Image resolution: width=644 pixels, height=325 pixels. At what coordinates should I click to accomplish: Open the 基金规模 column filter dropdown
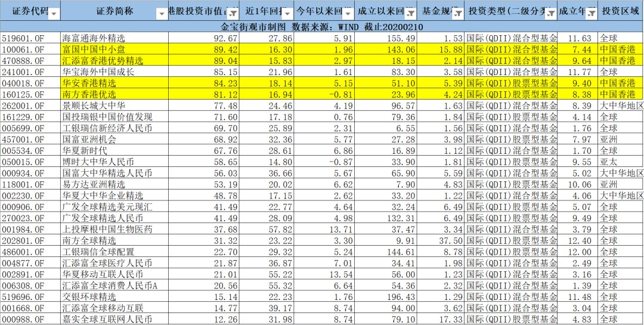tap(458, 14)
